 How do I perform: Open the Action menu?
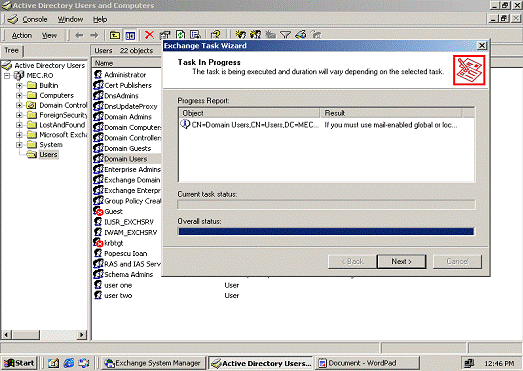click(22, 35)
